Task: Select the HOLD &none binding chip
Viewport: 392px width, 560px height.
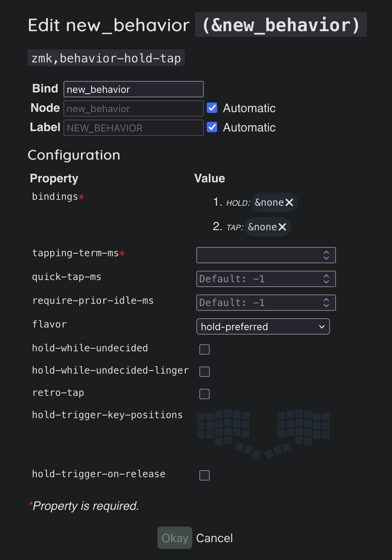Action: (269, 203)
